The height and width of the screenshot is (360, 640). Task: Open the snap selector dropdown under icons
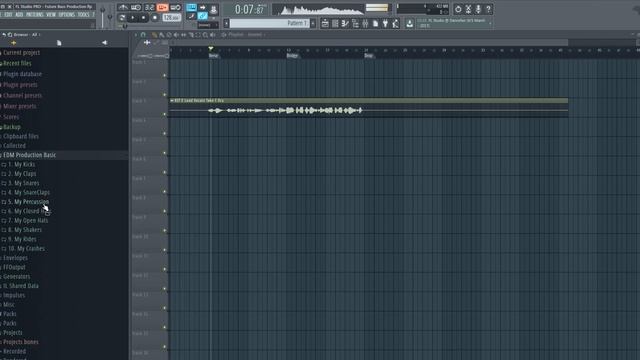(208, 25)
